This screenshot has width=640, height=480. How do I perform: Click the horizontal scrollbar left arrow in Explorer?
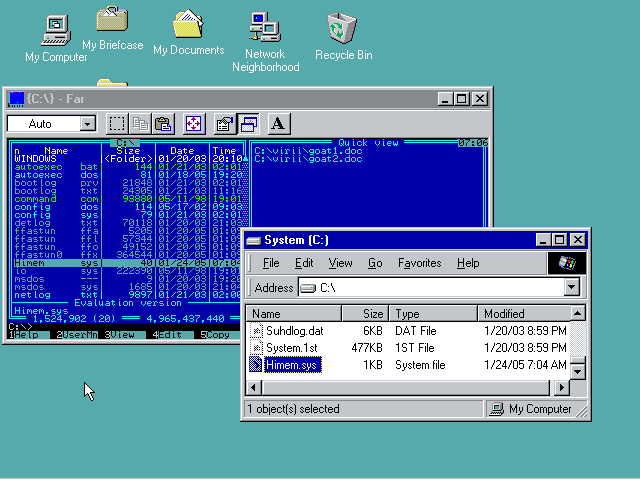click(x=253, y=387)
